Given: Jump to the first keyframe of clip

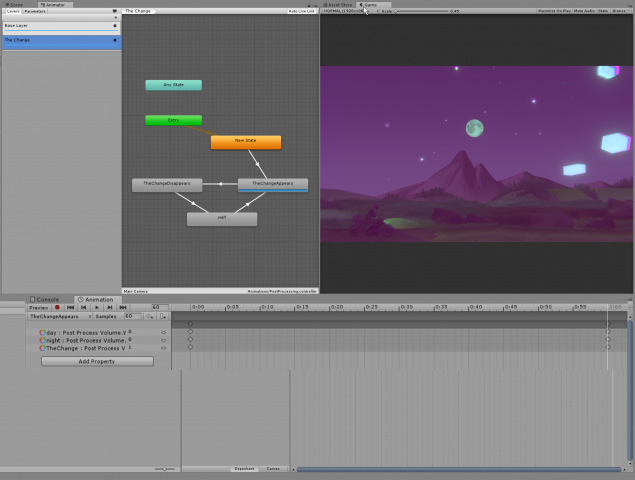Looking at the screenshot, I should [x=70, y=308].
